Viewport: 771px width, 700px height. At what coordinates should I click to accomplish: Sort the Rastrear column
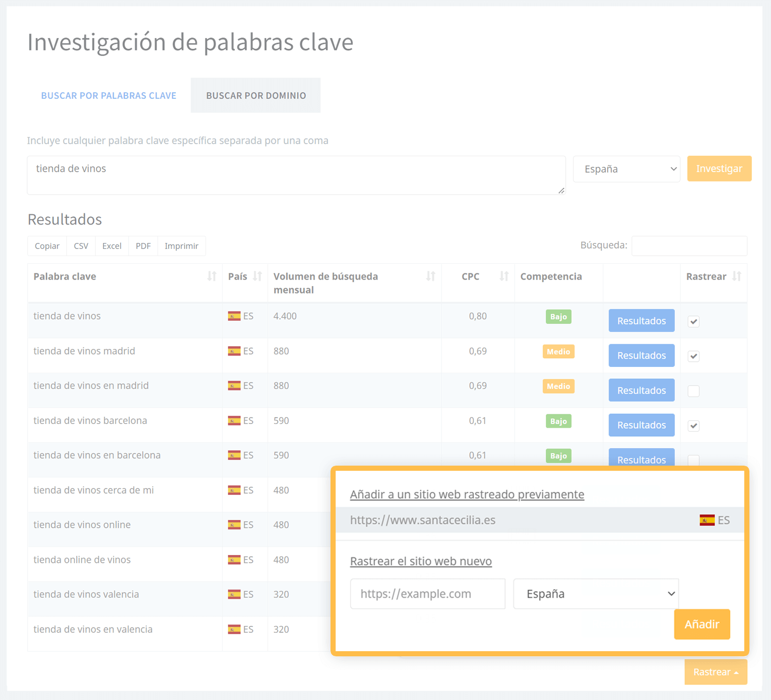click(738, 276)
